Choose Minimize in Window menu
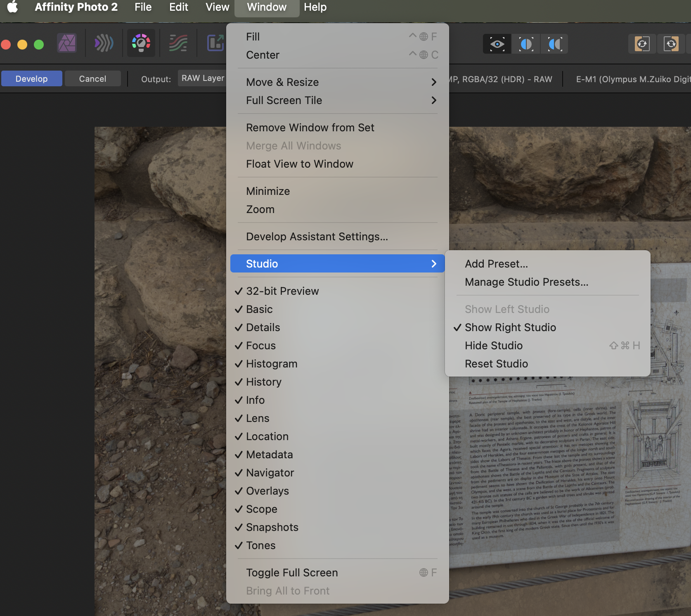This screenshot has height=616, width=691. [x=337, y=191]
